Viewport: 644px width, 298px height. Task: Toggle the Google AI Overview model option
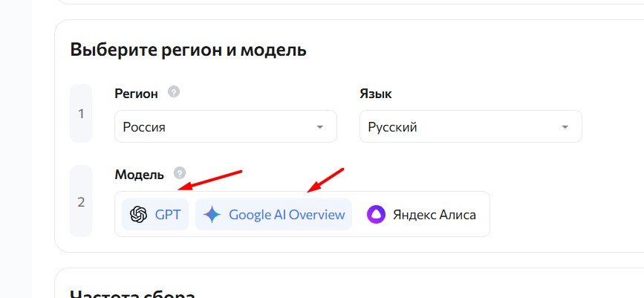pos(273,215)
